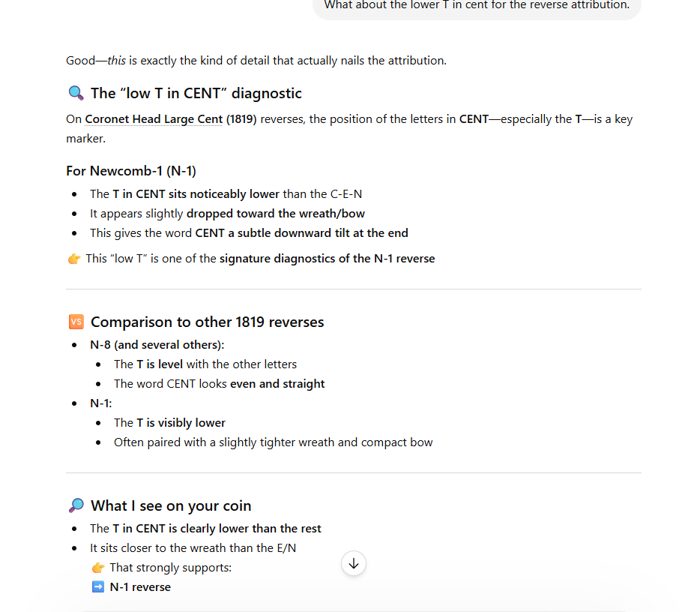Screen dimensions: 700x612
Task: Click the divider line below the N-1 diagnostics section
Action: point(353,287)
